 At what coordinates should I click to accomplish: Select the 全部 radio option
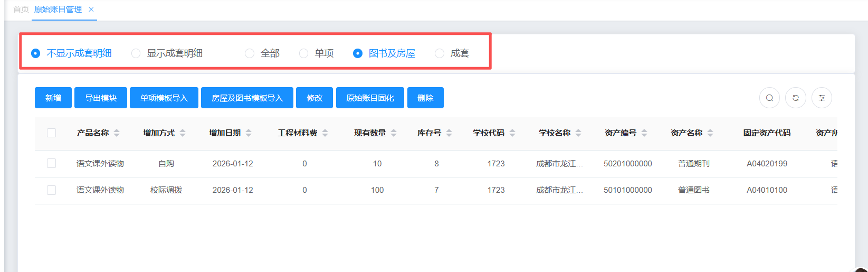click(250, 53)
